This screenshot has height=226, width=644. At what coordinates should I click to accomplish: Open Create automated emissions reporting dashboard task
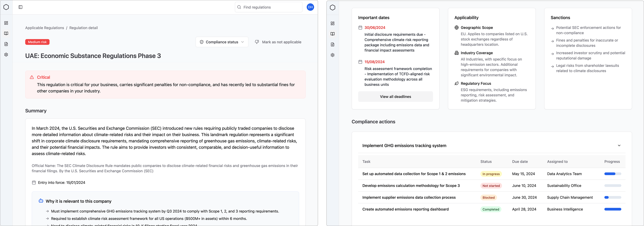[405, 209]
